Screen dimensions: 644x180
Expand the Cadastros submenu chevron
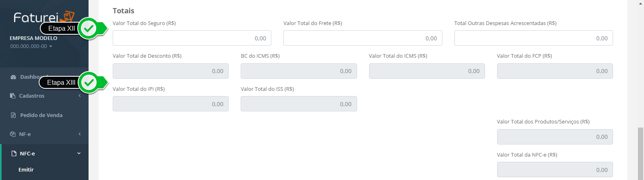80,96
